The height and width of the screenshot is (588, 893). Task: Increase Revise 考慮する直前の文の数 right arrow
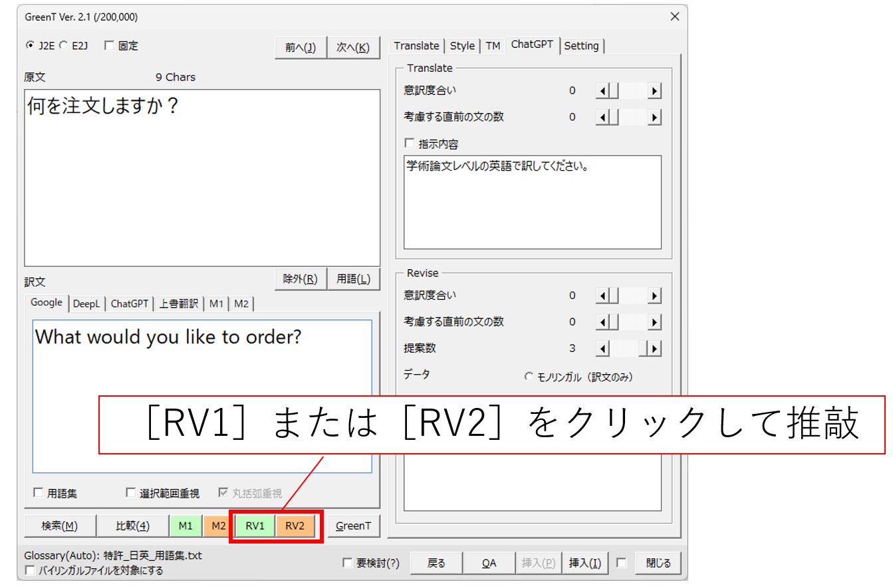654,322
